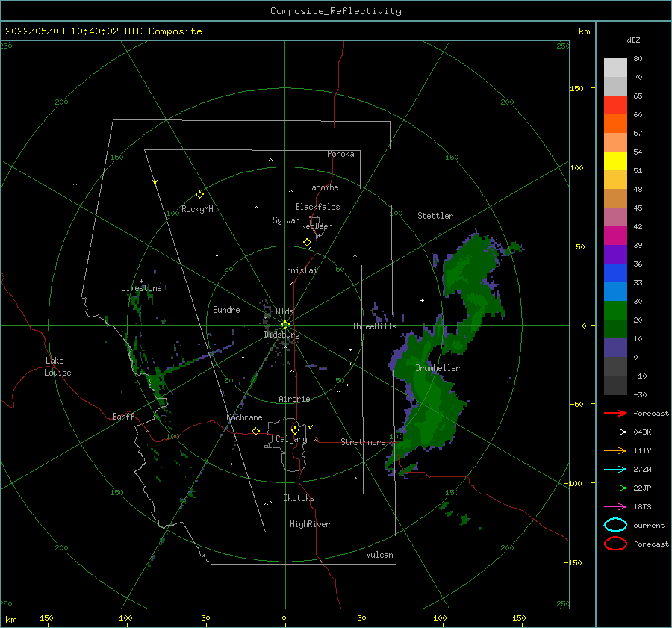Click the yellow diamond marker inside Calgary
The height and width of the screenshot is (628, 672).
tap(295, 430)
